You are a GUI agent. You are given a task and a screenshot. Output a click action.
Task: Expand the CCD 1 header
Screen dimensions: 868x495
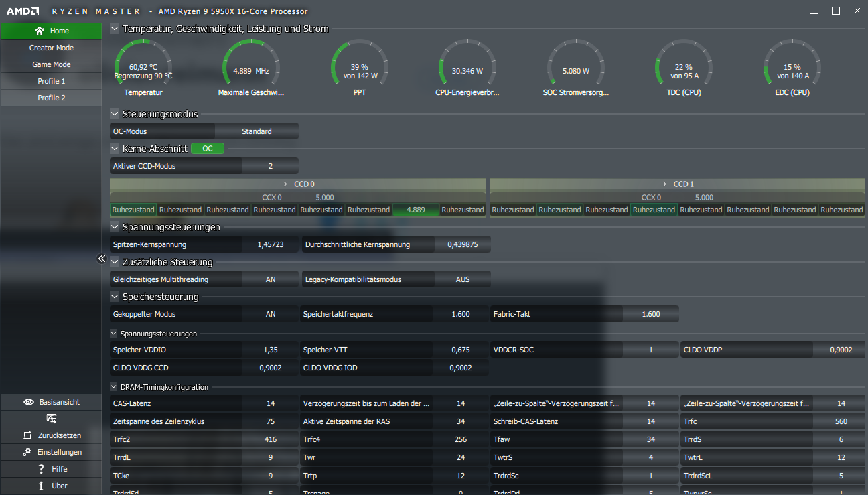coord(677,184)
